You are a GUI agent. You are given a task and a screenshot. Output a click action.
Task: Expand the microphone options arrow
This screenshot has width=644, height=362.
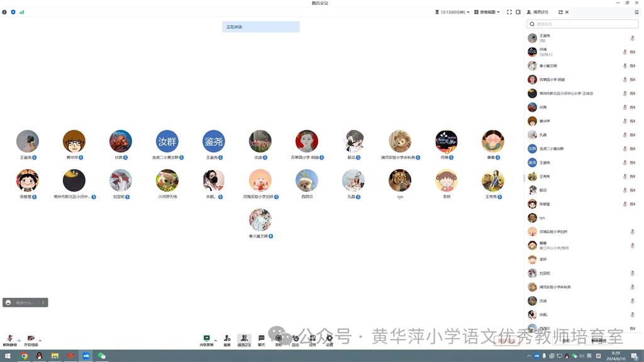pyautogui.click(x=19, y=341)
